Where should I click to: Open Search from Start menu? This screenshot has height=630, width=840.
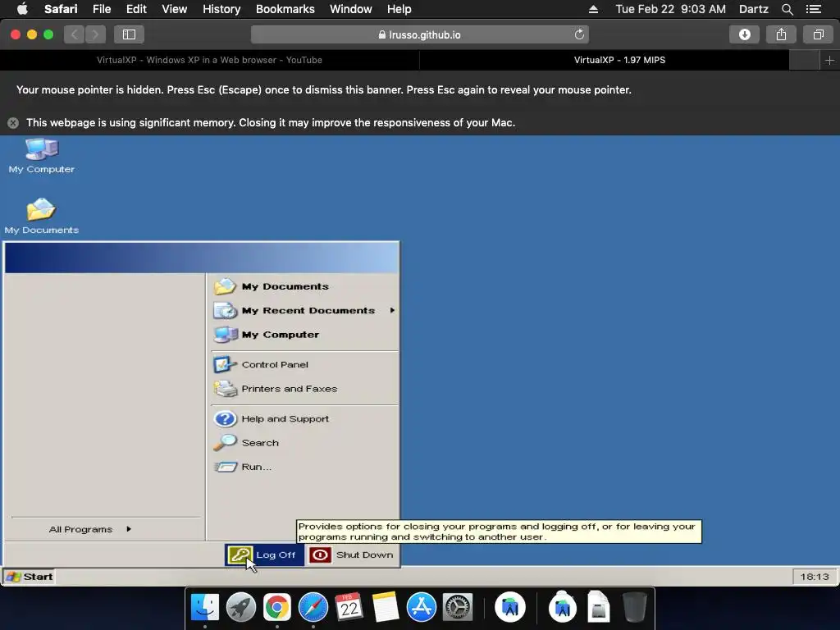point(305,443)
